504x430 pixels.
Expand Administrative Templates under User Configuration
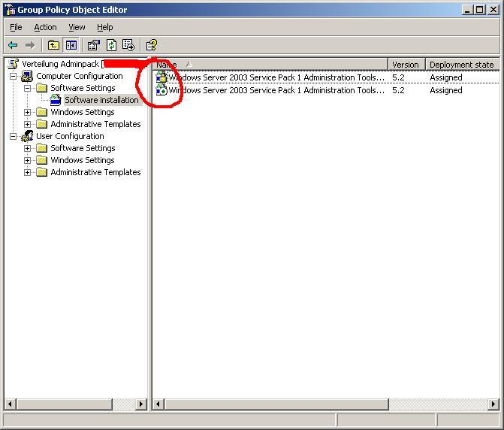27,172
